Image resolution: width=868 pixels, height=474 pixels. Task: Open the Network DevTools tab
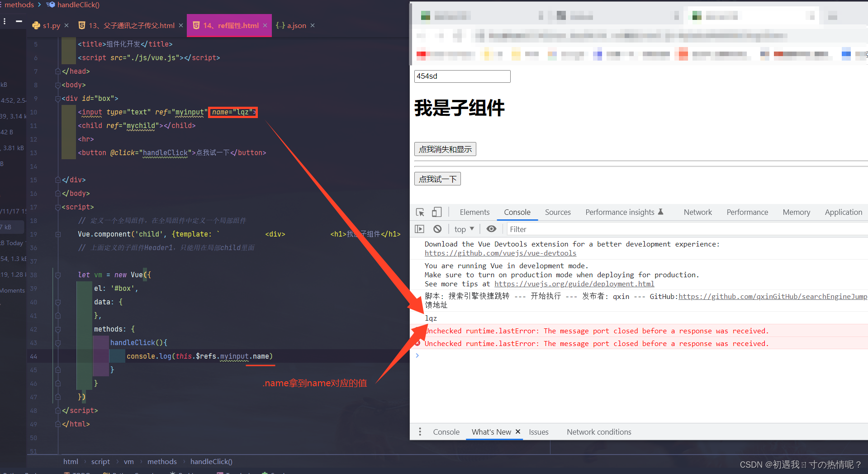point(697,212)
